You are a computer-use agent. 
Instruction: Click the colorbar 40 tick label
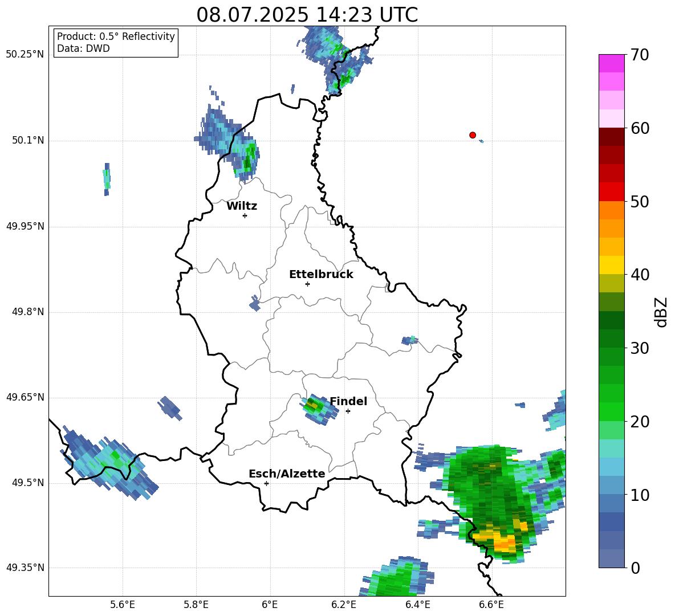click(640, 275)
